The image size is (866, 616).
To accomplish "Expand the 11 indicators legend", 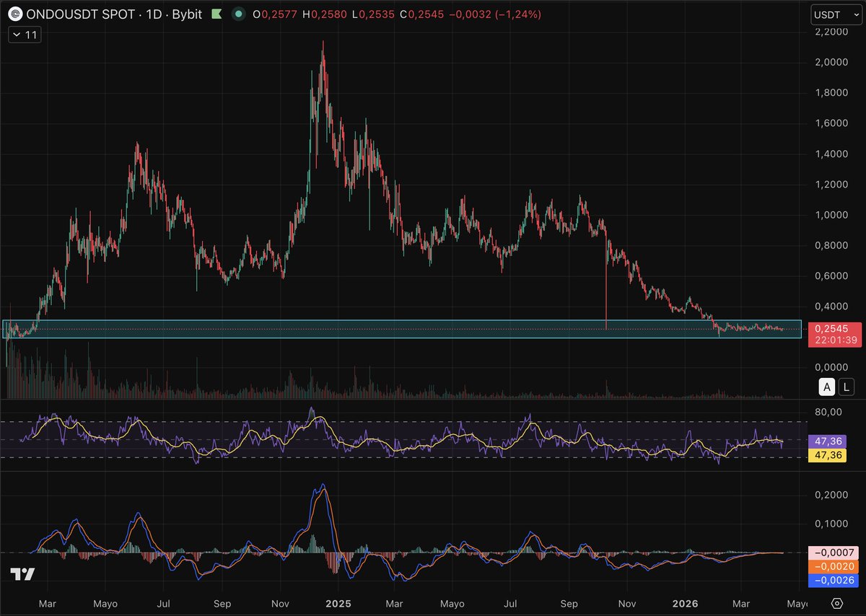I will (25, 34).
